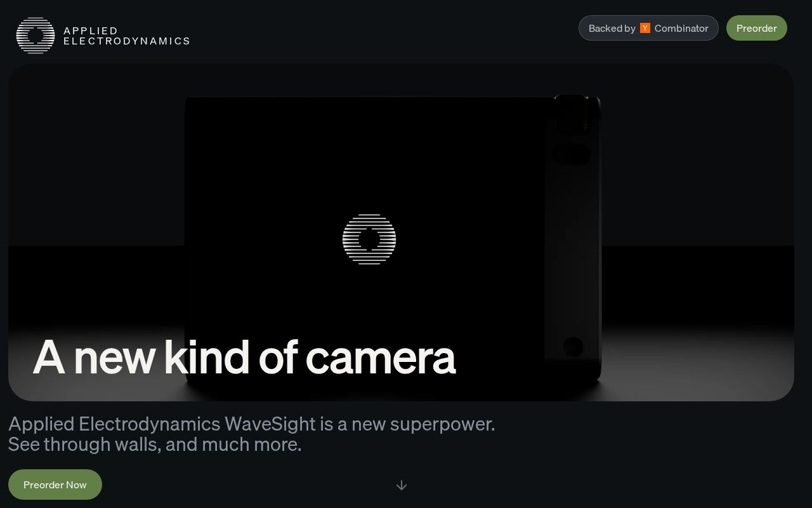812x508 pixels.
Task: Click the lens at camera's top corner
Action: point(577,113)
